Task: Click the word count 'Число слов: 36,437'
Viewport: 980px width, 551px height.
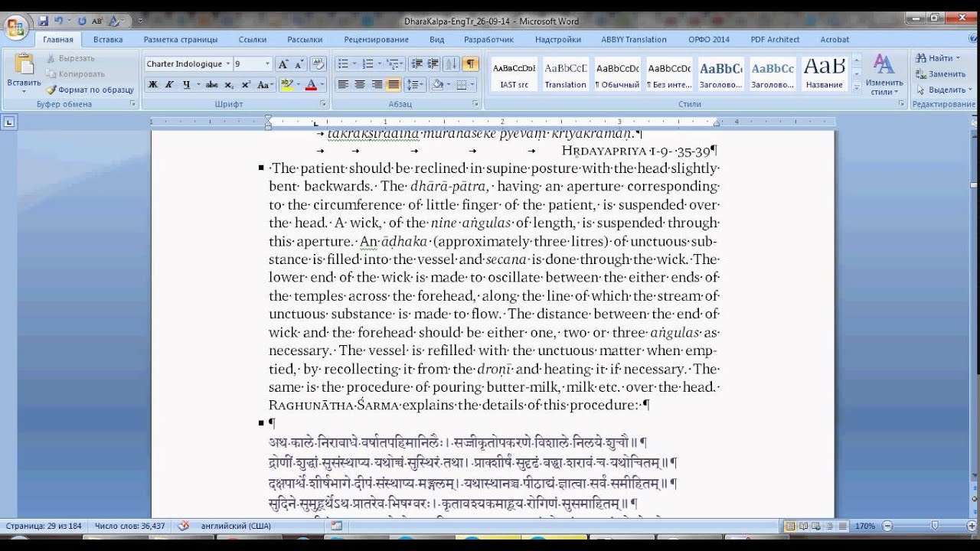Action: point(130,527)
